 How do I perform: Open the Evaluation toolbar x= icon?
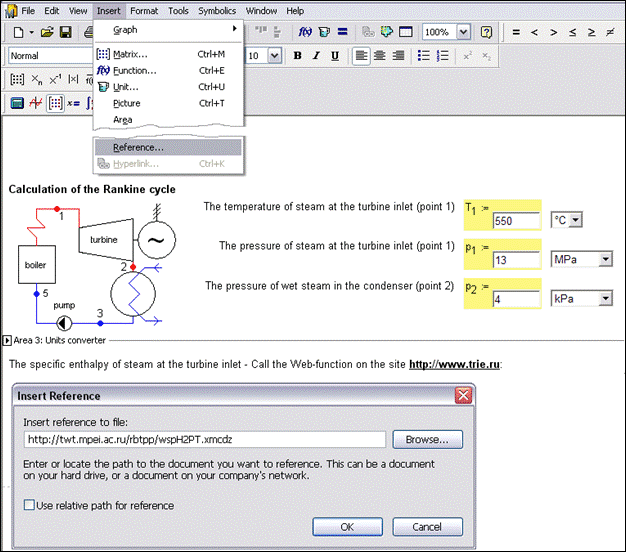73,103
